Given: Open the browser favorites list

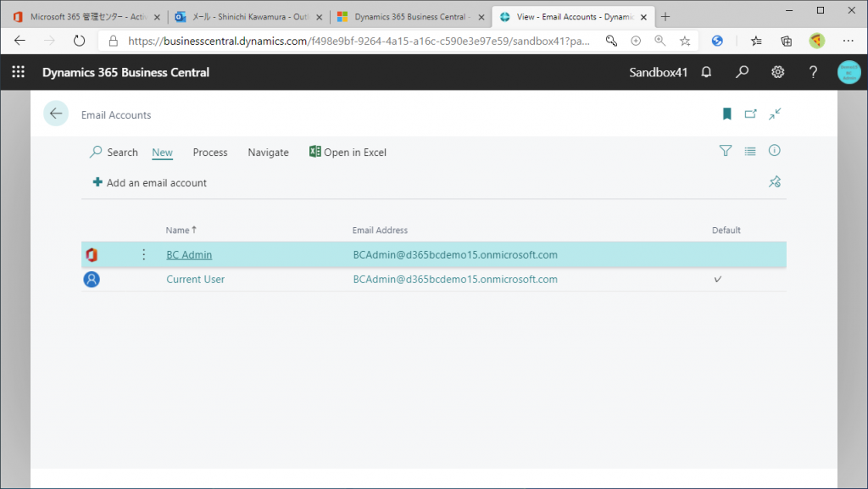Looking at the screenshot, I should point(756,41).
